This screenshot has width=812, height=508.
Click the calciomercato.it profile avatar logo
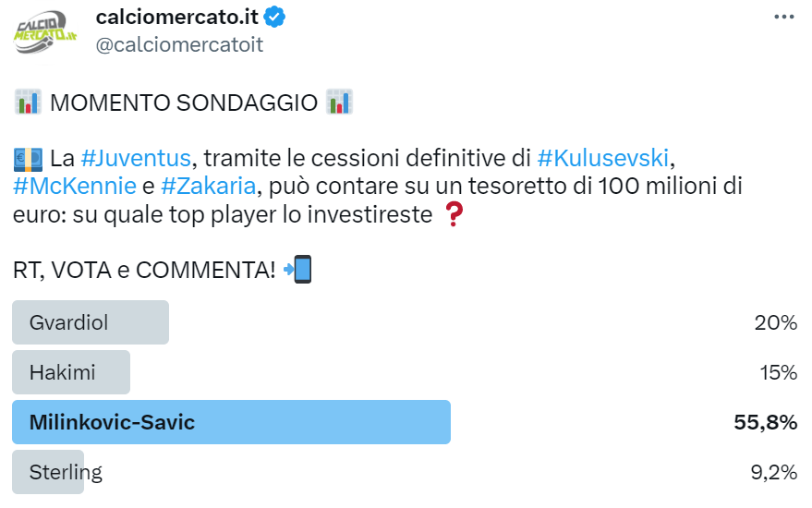pyautogui.click(x=45, y=31)
